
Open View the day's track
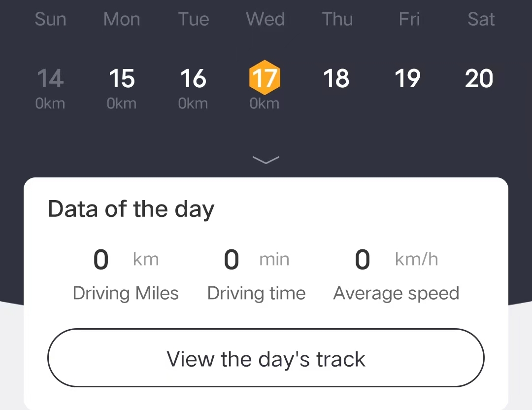[266, 358]
